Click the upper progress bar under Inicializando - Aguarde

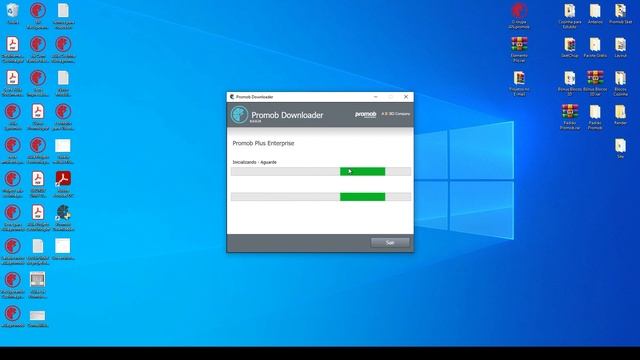(321, 171)
